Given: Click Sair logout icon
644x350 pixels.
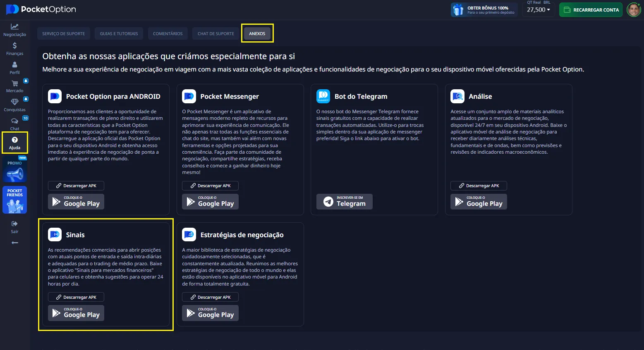Looking at the screenshot, I should 14,224.
